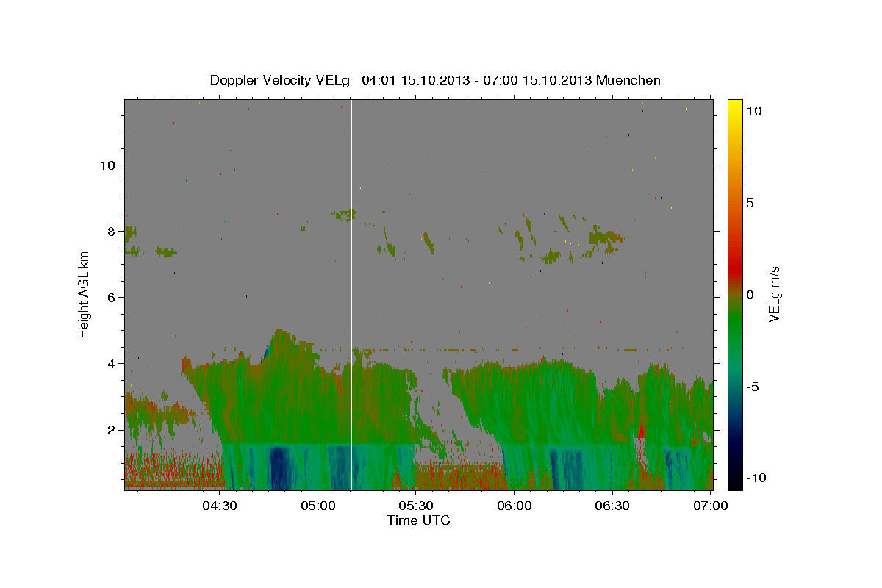This screenshot has width=882, height=588.
Task: Click the 04:30 time tick label
Action: [220, 506]
